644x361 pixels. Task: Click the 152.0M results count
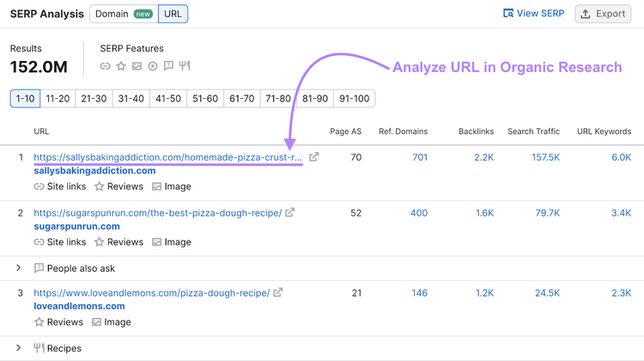pos(39,67)
